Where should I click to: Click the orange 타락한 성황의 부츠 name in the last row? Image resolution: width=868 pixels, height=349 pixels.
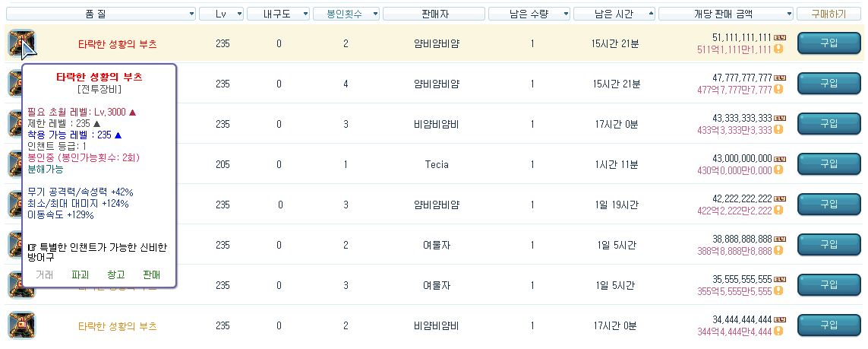(118, 325)
